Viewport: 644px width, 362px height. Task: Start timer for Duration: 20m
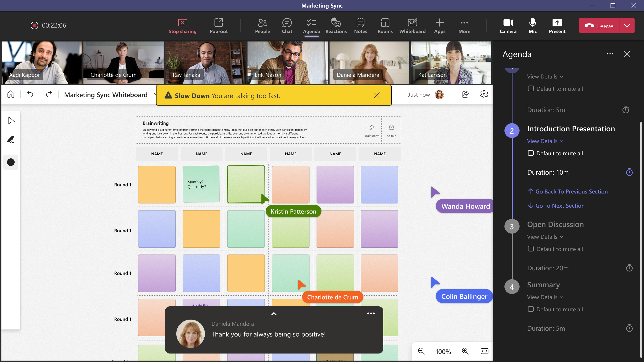(629, 268)
